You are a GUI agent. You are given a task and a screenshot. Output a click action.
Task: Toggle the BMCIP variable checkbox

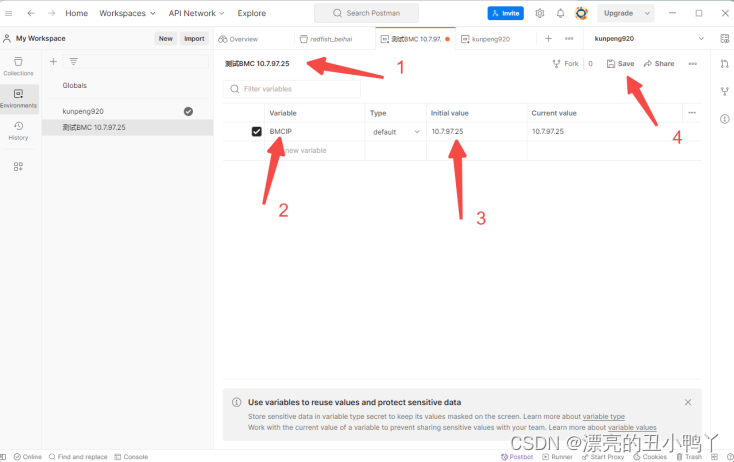click(257, 132)
